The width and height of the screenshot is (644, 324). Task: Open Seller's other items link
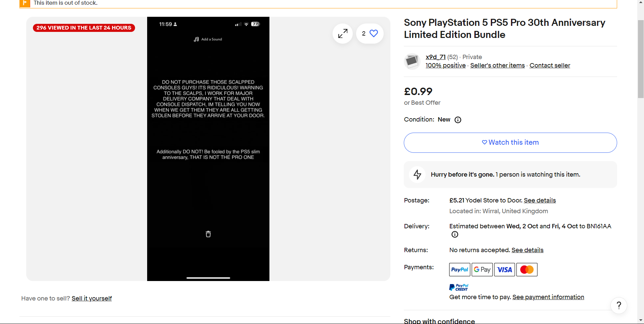click(497, 65)
